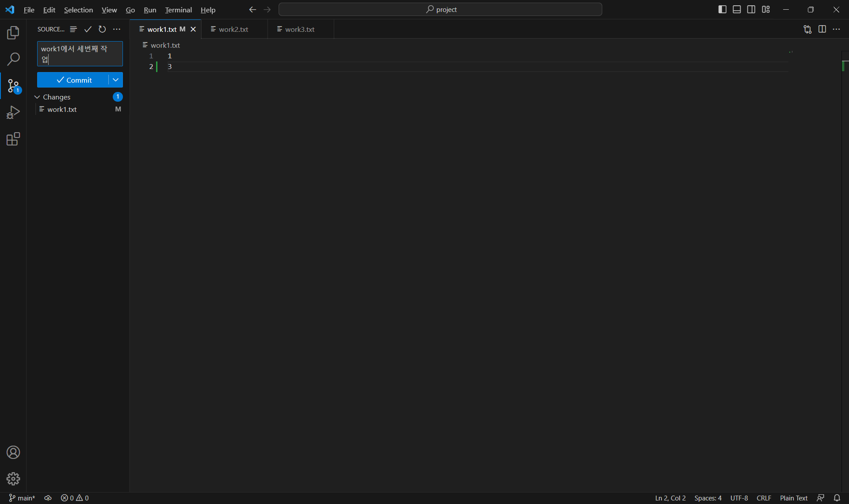849x504 pixels.
Task: Switch to the work2.txt tab
Action: (233, 29)
